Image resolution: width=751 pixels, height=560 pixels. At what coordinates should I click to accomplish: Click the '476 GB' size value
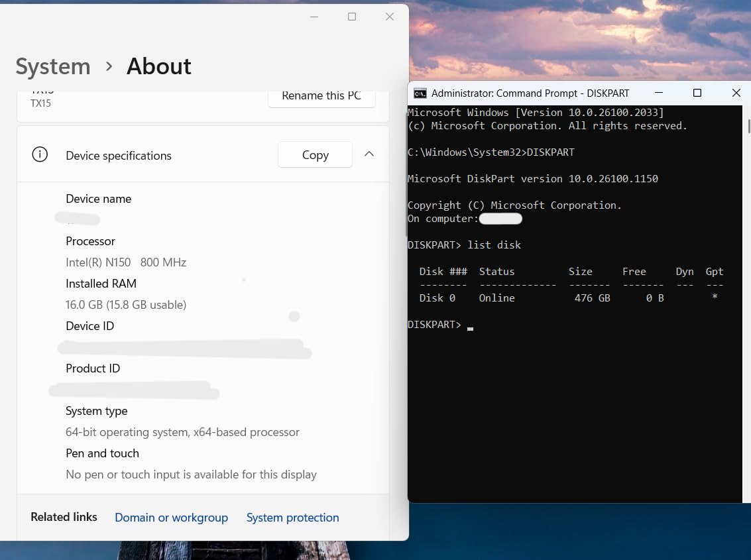pos(593,298)
